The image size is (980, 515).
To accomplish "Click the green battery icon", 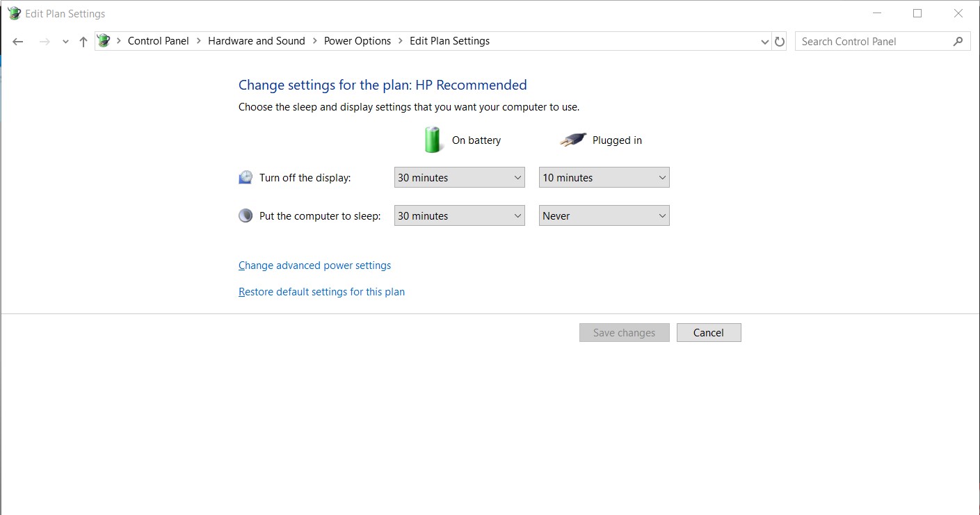I will 433,140.
